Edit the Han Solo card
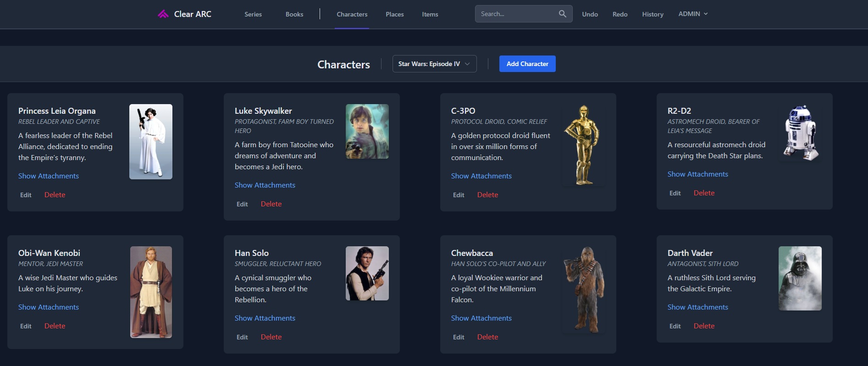 242,337
